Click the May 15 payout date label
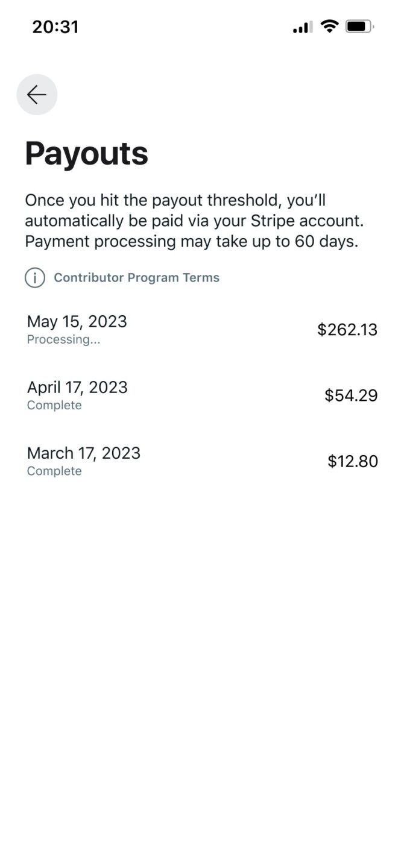Viewport: 401px width, 868px height. click(x=77, y=322)
